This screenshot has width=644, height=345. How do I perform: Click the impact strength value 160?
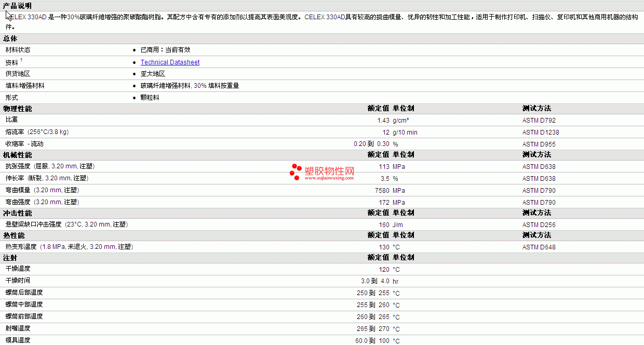384,225
